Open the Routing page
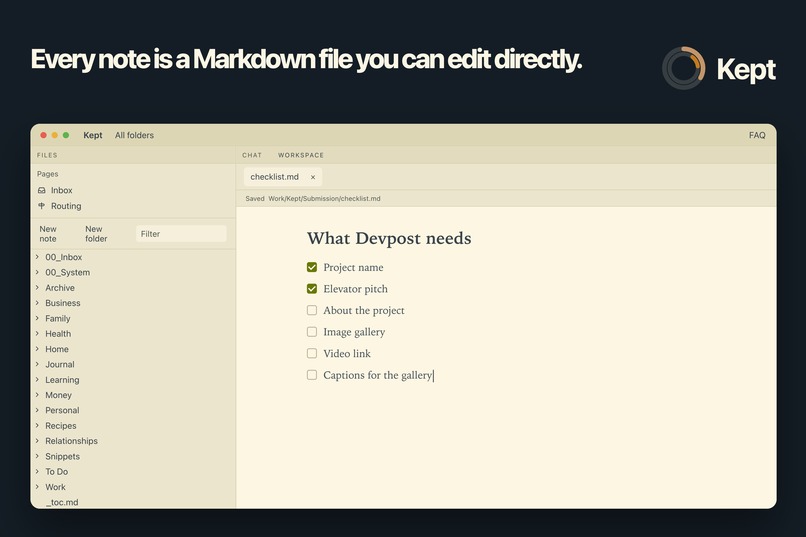Screen dimensions: 806x537 66,206
